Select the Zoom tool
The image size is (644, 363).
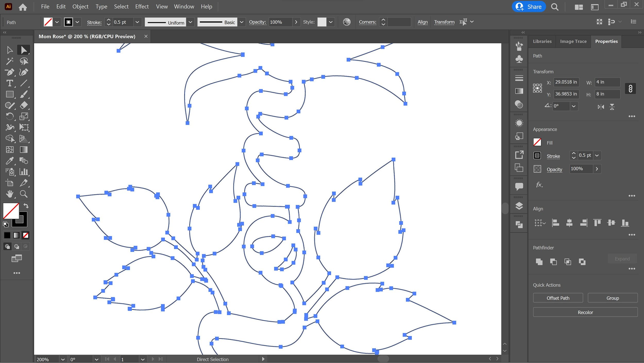(24, 194)
